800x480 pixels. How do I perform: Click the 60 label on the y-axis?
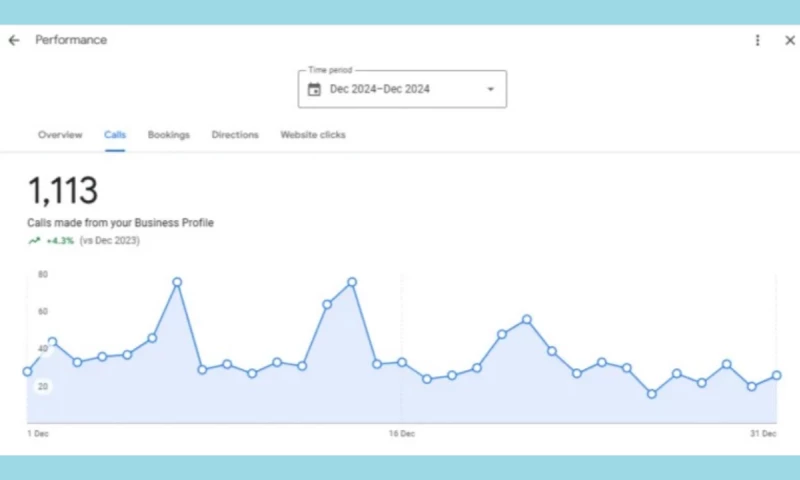[x=43, y=311]
